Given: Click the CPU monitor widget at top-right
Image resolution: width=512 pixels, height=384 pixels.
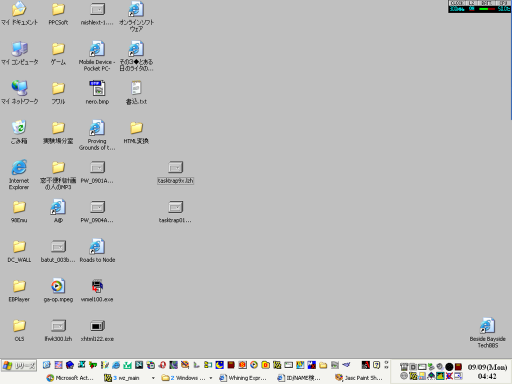Looking at the screenshot, I should click(x=479, y=6).
